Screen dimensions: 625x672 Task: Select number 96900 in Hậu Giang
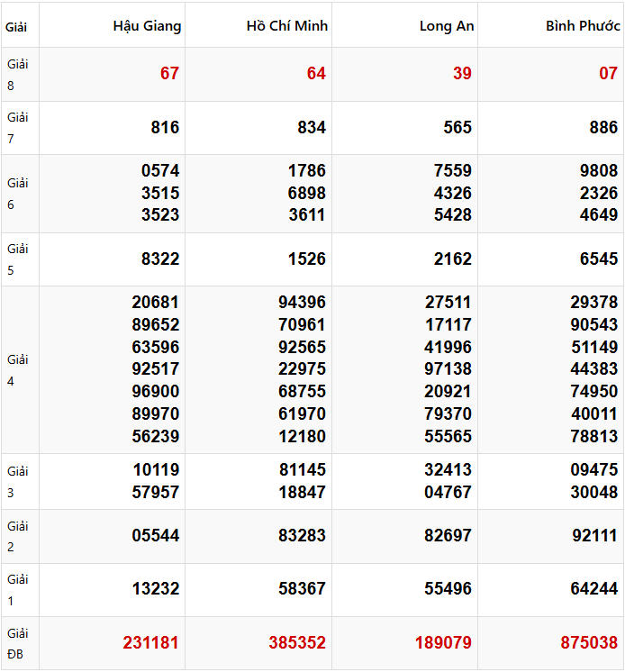(x=156, y=391)
